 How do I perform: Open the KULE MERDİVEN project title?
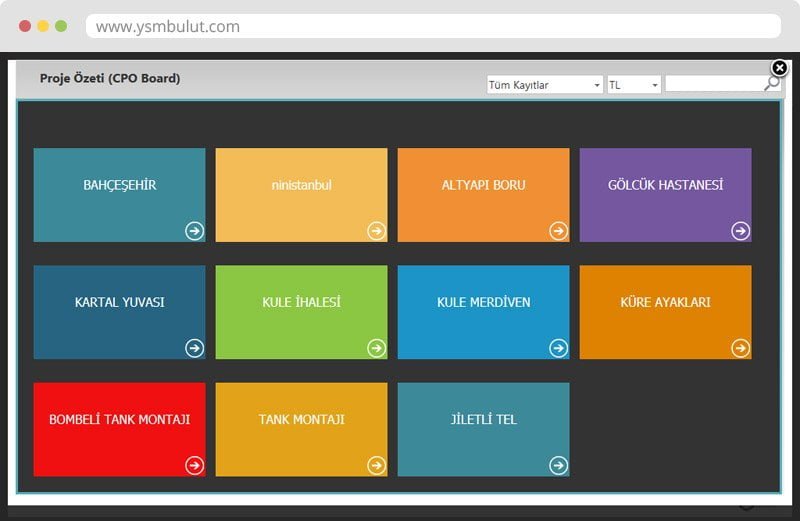pos(483,302)
